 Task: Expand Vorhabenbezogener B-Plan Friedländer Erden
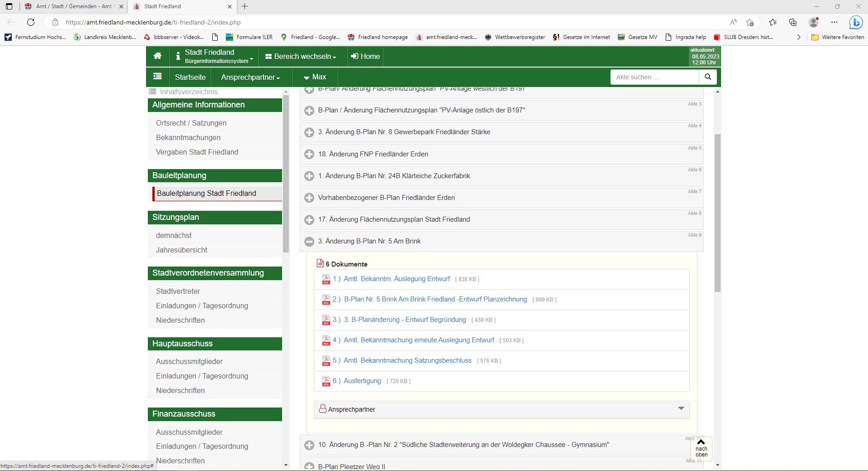click(x=309, y=198)
